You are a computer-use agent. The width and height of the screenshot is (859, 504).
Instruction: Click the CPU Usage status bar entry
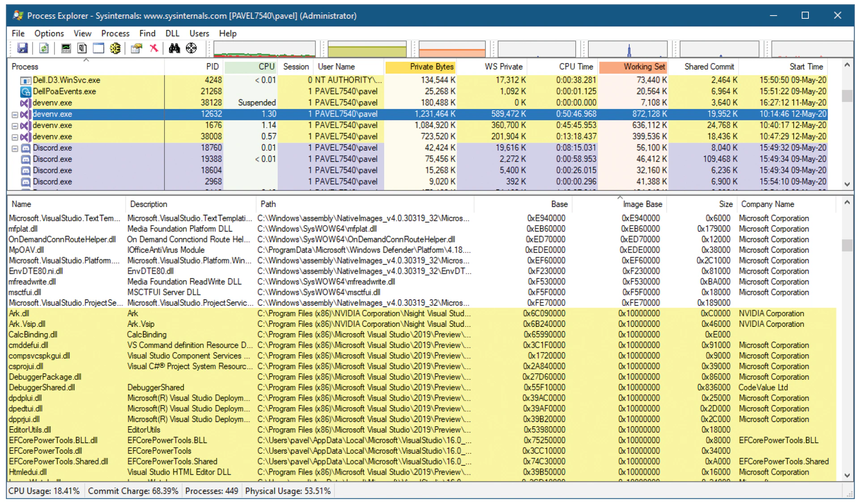point(44,491)
